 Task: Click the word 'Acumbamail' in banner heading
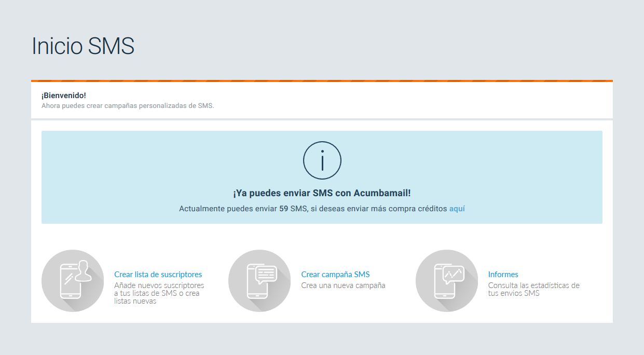pos(382,193)
